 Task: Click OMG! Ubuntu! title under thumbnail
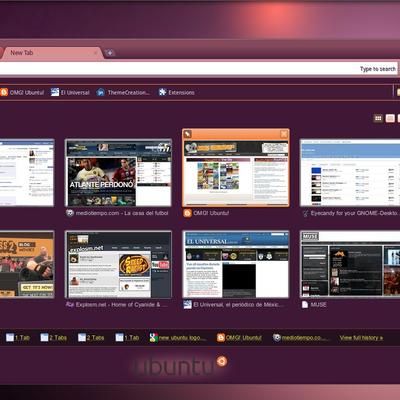211,213
